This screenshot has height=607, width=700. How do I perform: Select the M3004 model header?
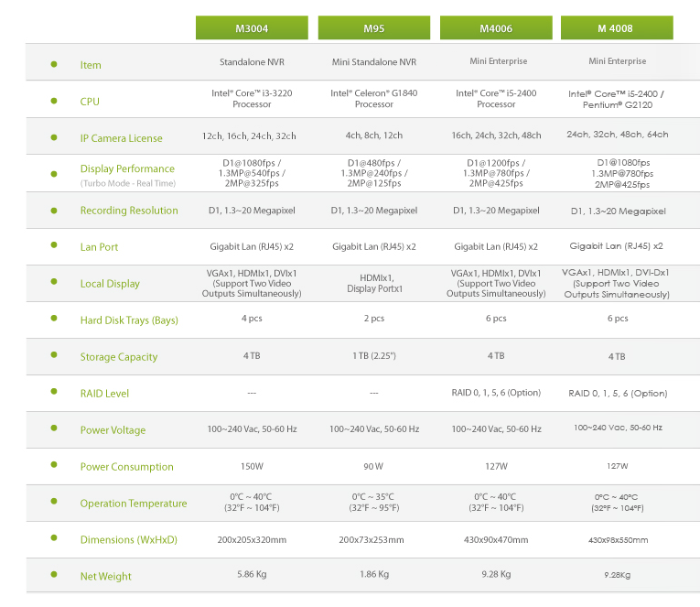click(x=252, y=27)
